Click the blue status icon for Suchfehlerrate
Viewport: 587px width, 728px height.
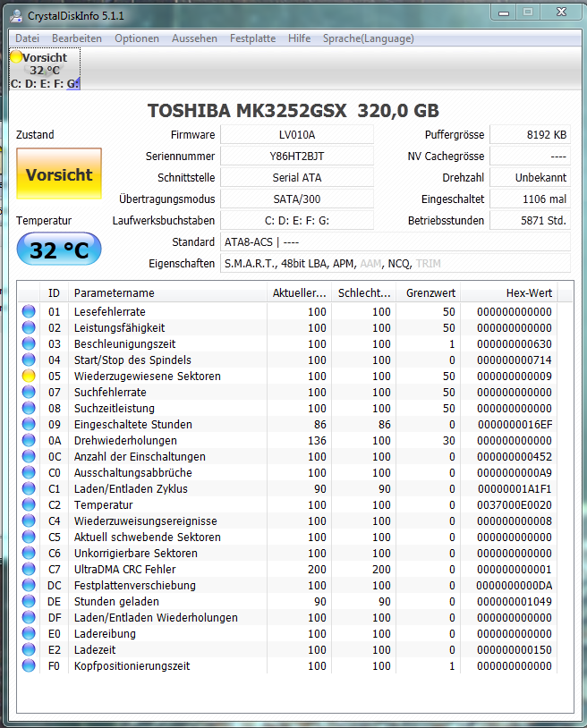29,392
